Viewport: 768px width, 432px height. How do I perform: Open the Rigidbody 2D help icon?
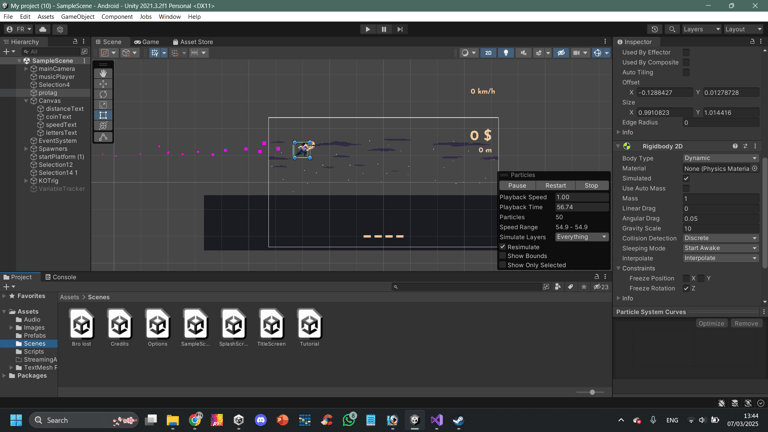(x=735, y=146)
